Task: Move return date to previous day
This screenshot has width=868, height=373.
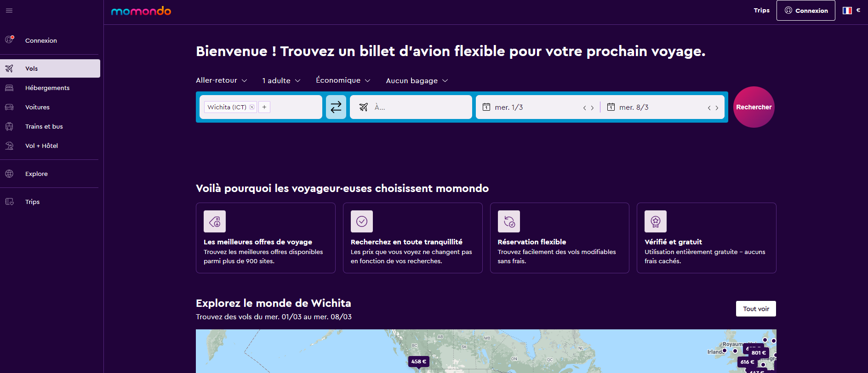Action: click(709, 108)
